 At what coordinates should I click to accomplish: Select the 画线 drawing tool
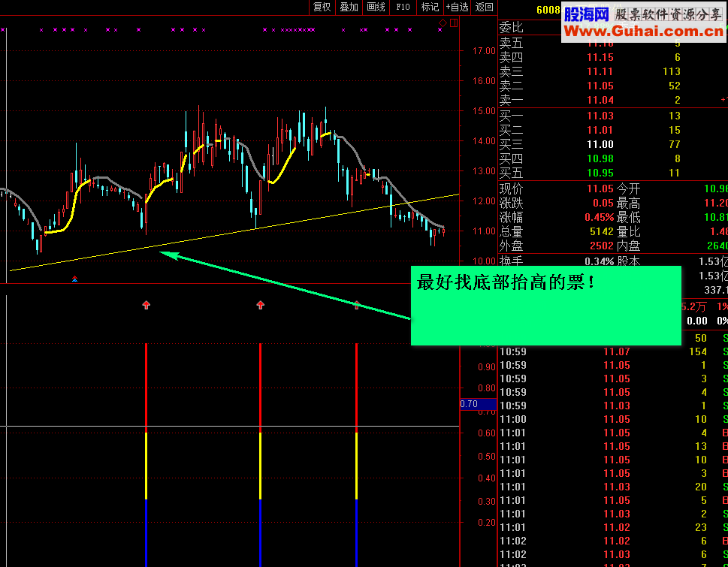click(376, 7)
